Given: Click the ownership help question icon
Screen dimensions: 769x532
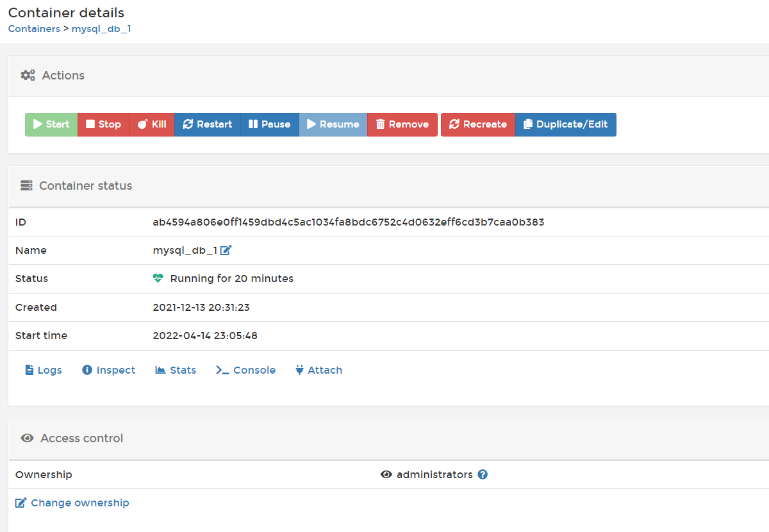Looking at the screenshot, I should (x=483, y=474).
